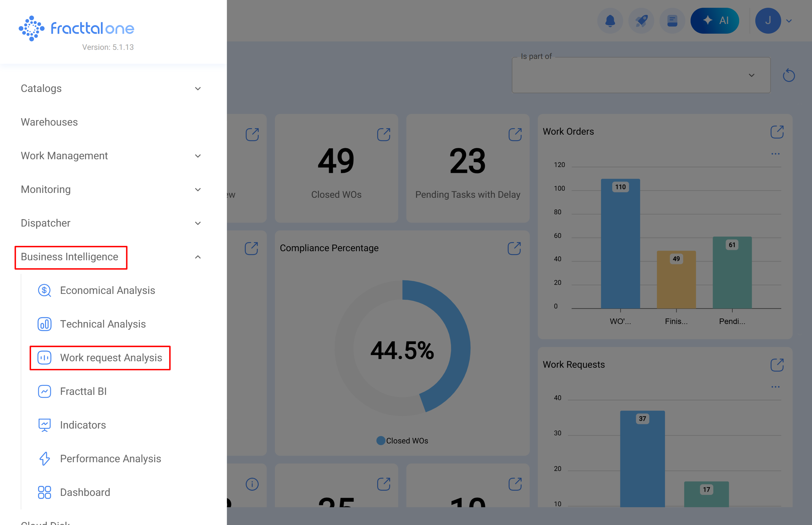Click the Indicators presentation icon
This screenshot has width=812, height=525.
click(x=44, y=425)
